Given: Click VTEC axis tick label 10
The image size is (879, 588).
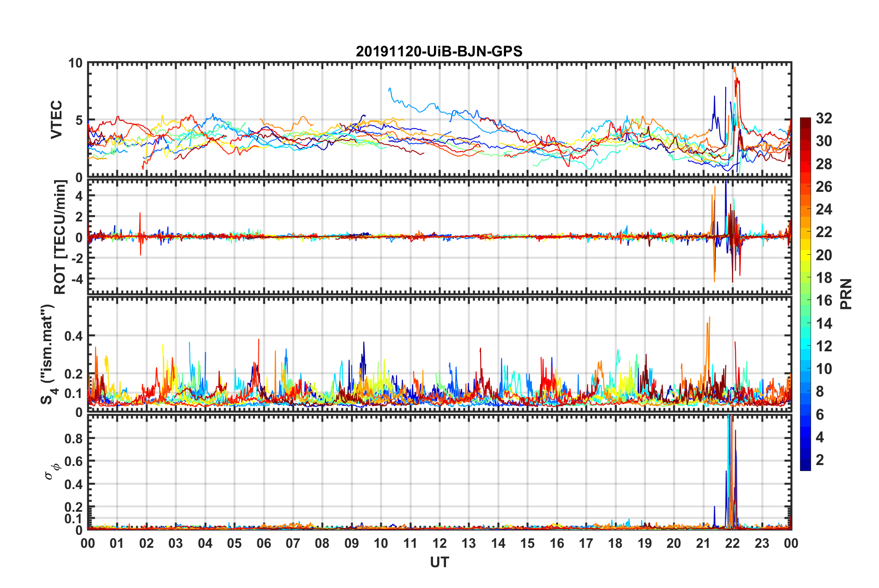Looking at the screenshot, I should pos(75,63).
